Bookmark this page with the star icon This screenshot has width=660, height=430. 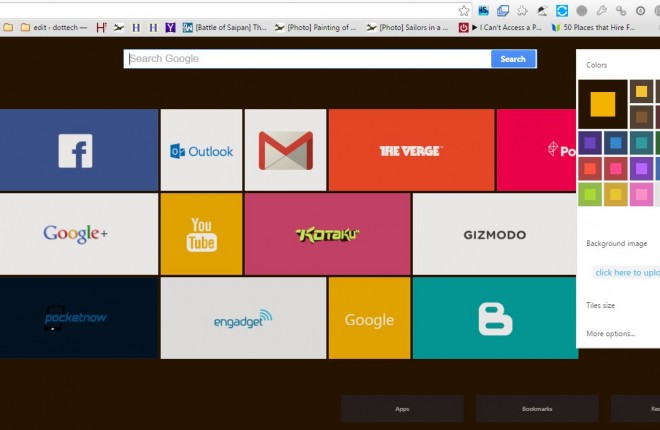tap(464, 11)
